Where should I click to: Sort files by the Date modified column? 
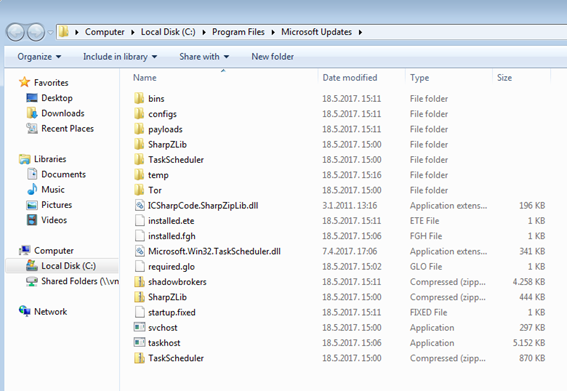(350, 78)
